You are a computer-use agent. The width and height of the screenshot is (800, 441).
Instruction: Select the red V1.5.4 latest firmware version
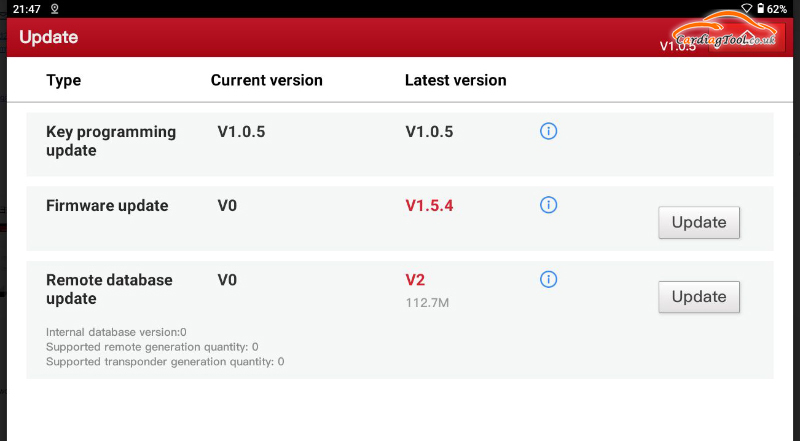[429, 206]
